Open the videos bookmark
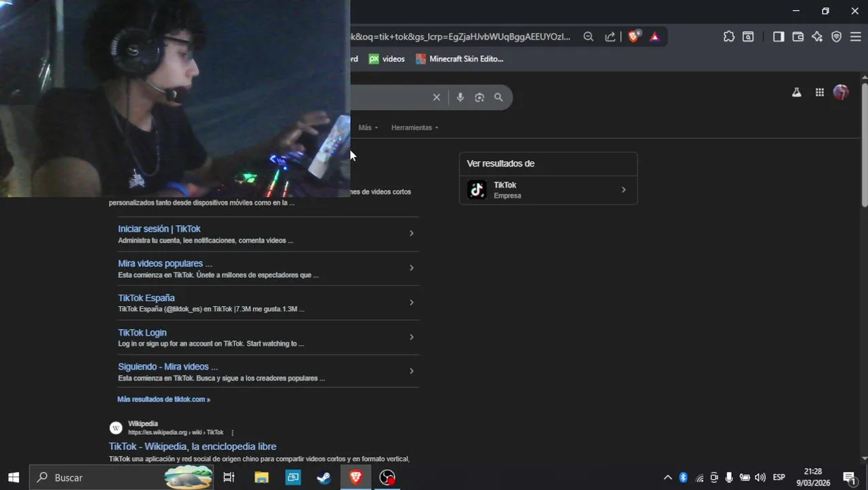Screen dimensions: 868x490 click(387, 59)
